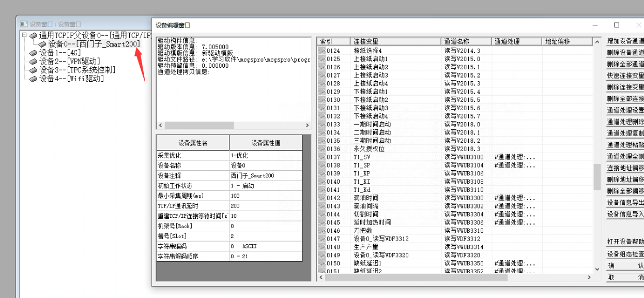Click the 槽号[Slot] value cell 2
Image resolution: width=644 pixels, height=298 pixels.
pos(266,236)
